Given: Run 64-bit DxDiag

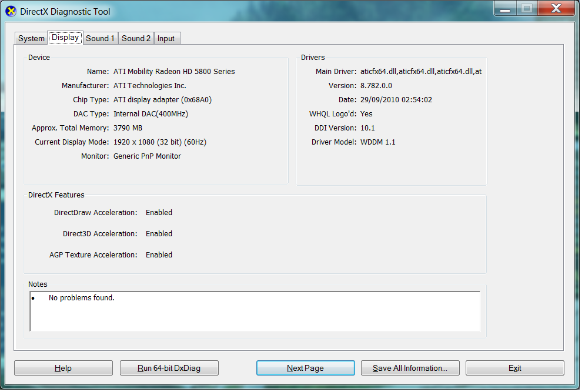Looking at the screenshot, I should pos(169,368).
